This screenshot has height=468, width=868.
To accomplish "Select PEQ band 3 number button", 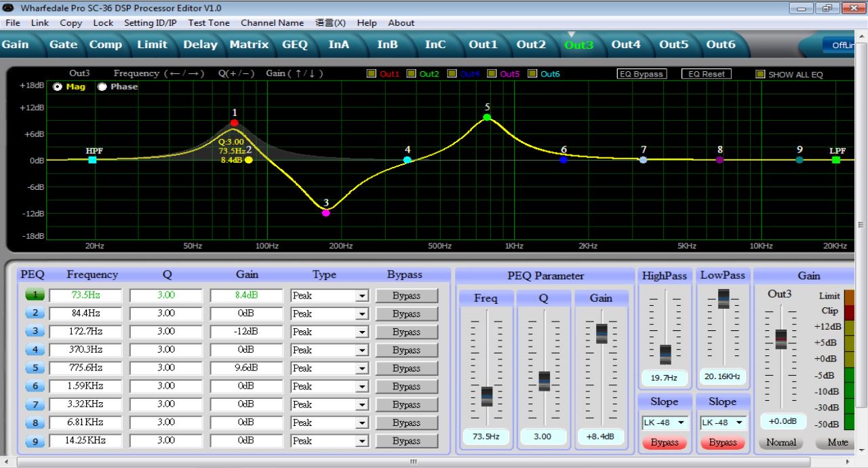I will pos(35,332).
